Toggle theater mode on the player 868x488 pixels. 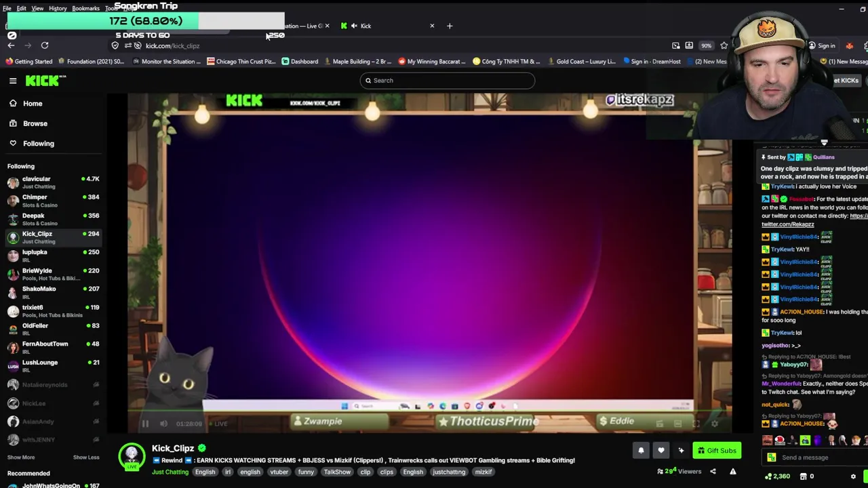[677, 424]
